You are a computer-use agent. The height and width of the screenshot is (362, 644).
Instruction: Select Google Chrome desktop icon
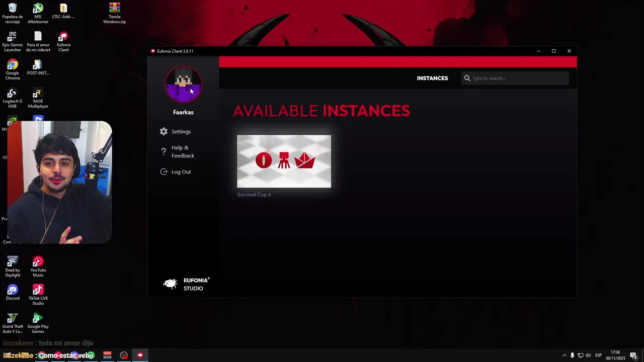tap(13, 70)
